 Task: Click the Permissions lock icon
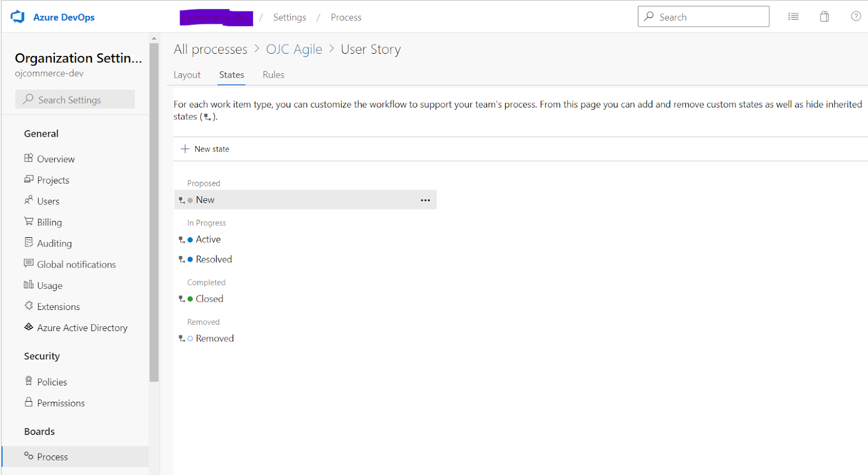(29, 402)
